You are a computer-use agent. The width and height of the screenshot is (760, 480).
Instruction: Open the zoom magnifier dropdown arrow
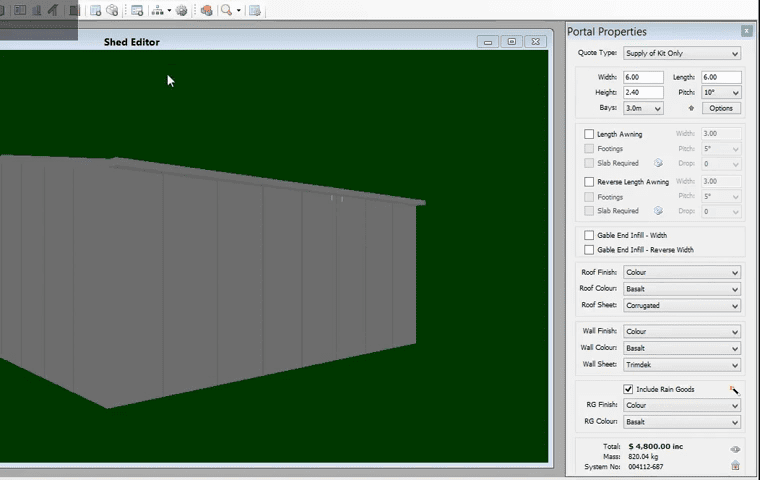point(238,10)
